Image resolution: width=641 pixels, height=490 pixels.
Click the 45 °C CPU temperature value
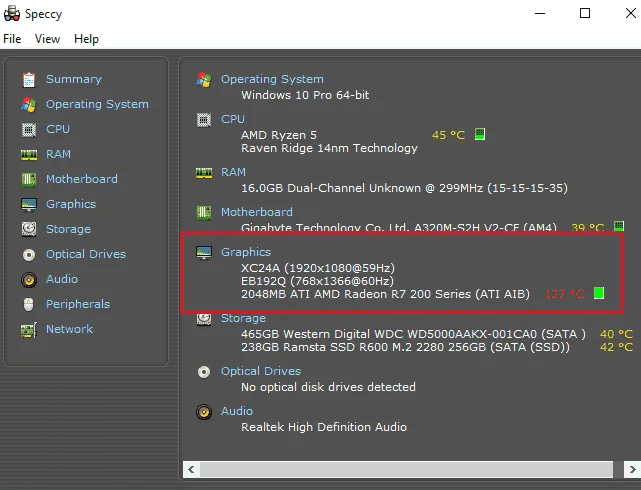(448, 135)
